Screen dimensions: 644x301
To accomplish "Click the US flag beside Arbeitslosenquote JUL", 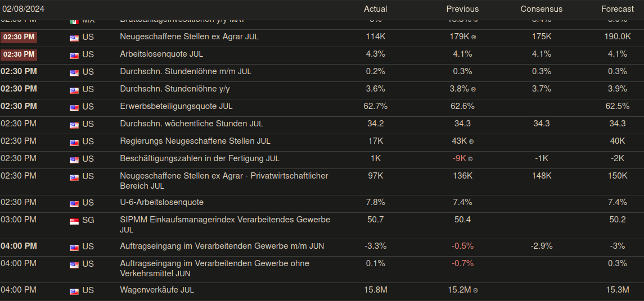I will click(74, 55).
